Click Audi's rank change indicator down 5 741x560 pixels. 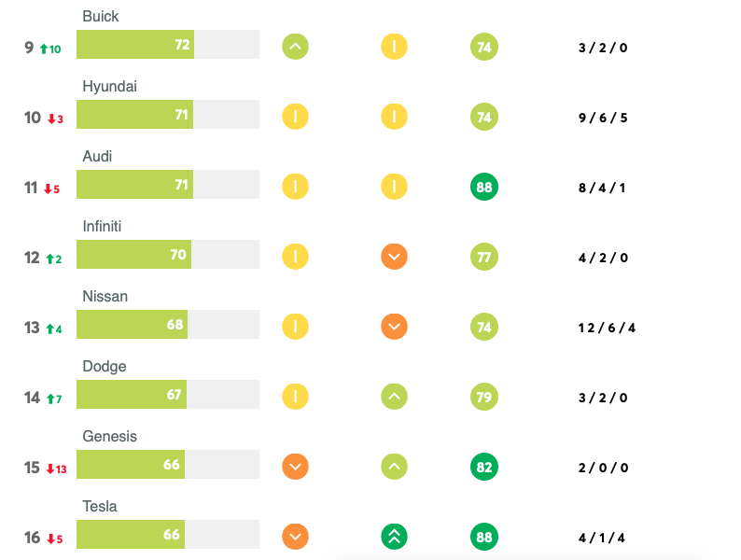coord(52,189)
